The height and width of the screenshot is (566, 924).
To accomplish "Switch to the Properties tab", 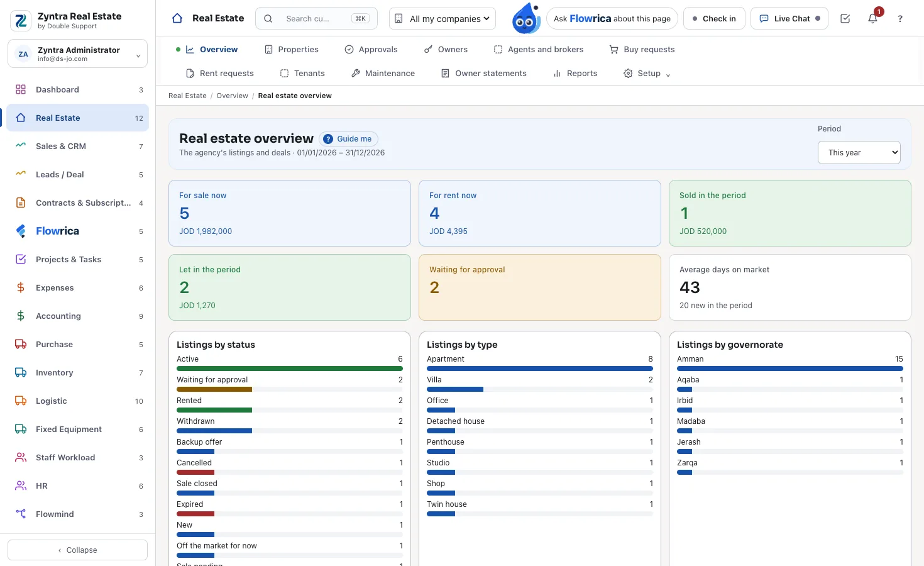I will 292,50.
